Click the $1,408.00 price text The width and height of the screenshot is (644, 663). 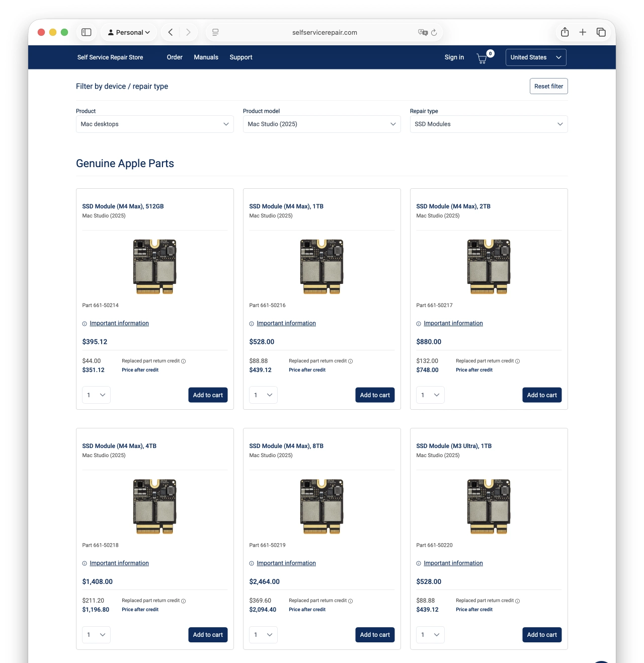point(98,581)
